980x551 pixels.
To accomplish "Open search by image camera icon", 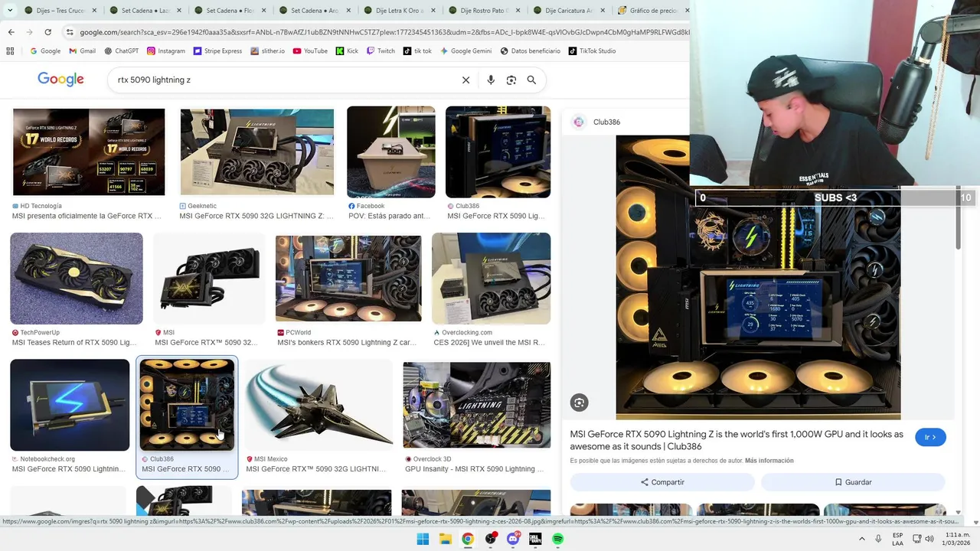I will 511,80.
